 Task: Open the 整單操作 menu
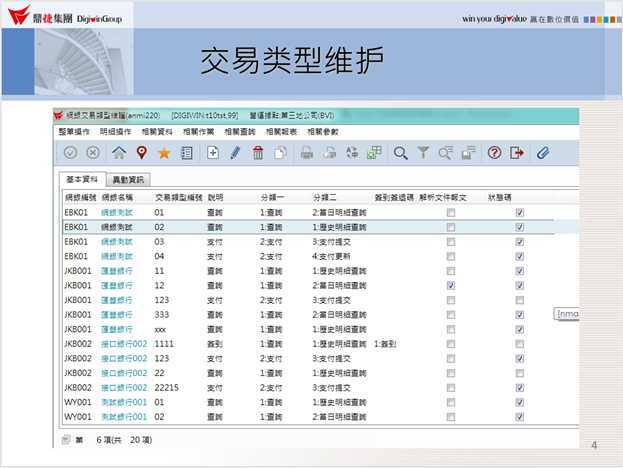(x=73, y=132)
